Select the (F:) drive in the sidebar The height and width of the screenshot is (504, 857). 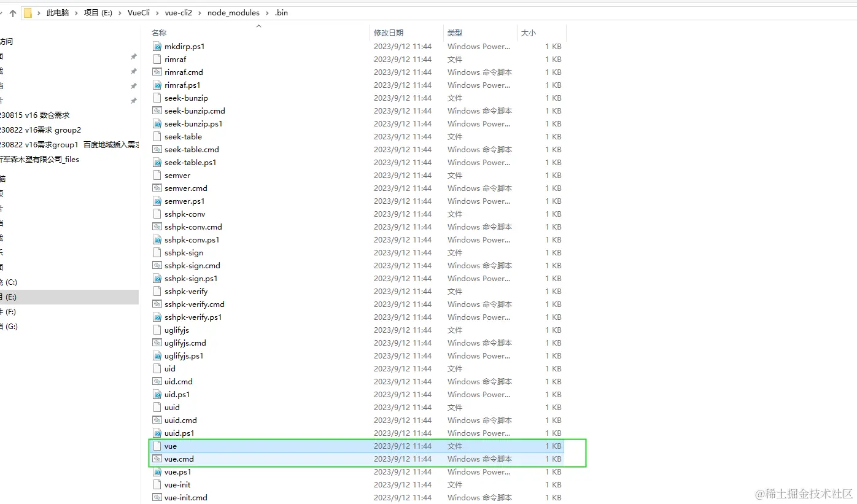[8, 311]
